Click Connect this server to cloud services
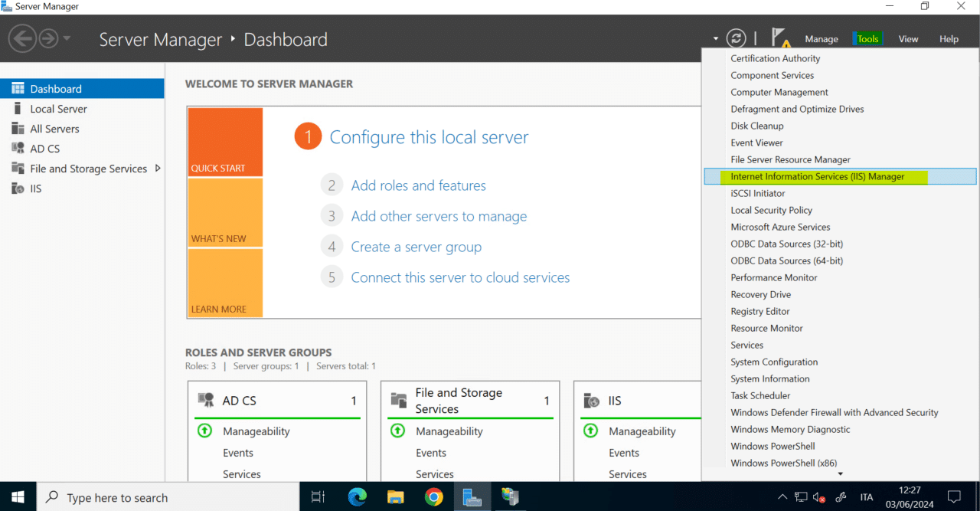The width and height of the screenshot is (980, 511). click(460, 277)
